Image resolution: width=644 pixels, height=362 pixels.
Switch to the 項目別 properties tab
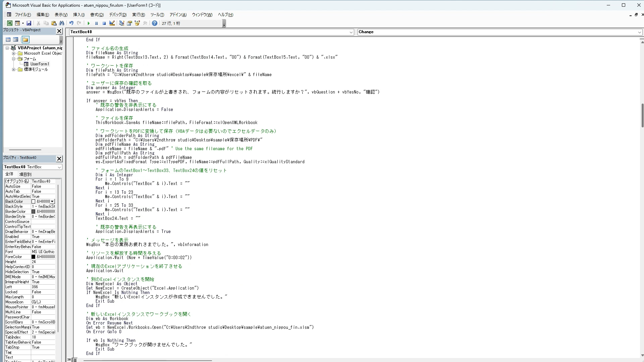click(x=25, y=174)
